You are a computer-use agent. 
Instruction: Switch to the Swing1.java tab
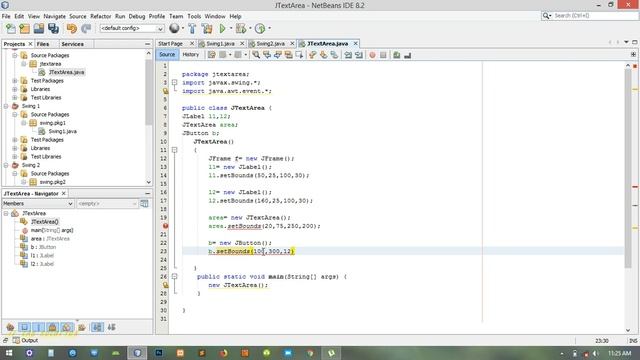pos(220,44)
